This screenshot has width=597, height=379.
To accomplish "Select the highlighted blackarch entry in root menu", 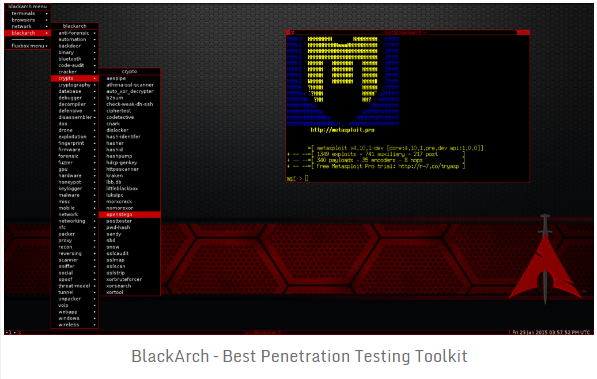I will (x=27, y=33).
